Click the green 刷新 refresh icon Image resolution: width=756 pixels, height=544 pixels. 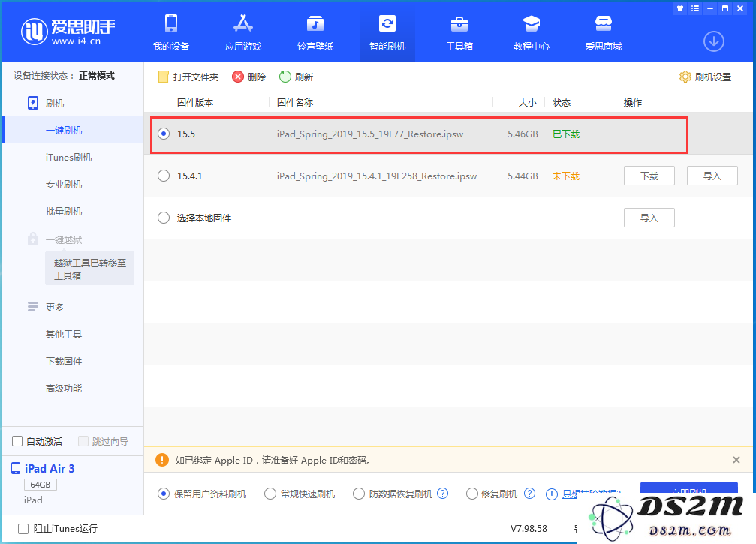point(285,77)
